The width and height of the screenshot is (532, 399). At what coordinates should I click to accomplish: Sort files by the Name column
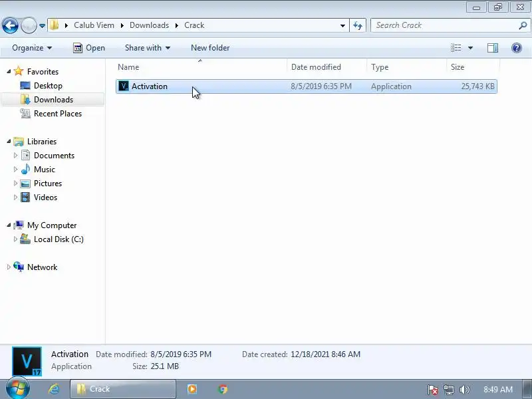click(x=200, y=67)
